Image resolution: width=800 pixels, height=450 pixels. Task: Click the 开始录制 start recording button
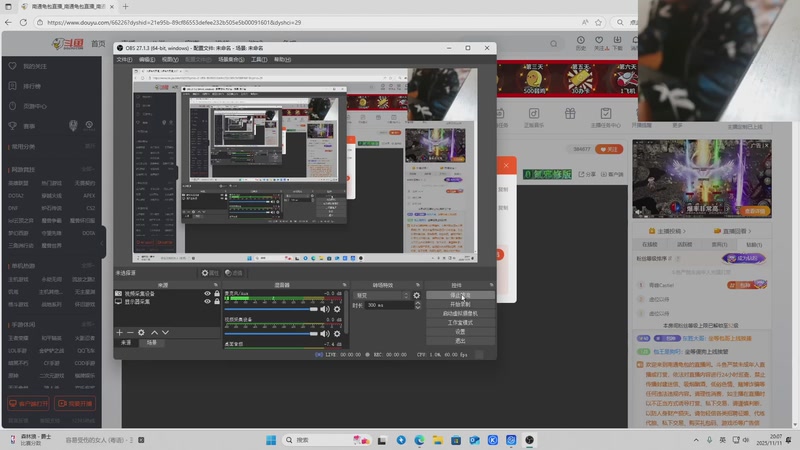pos(460,305)
